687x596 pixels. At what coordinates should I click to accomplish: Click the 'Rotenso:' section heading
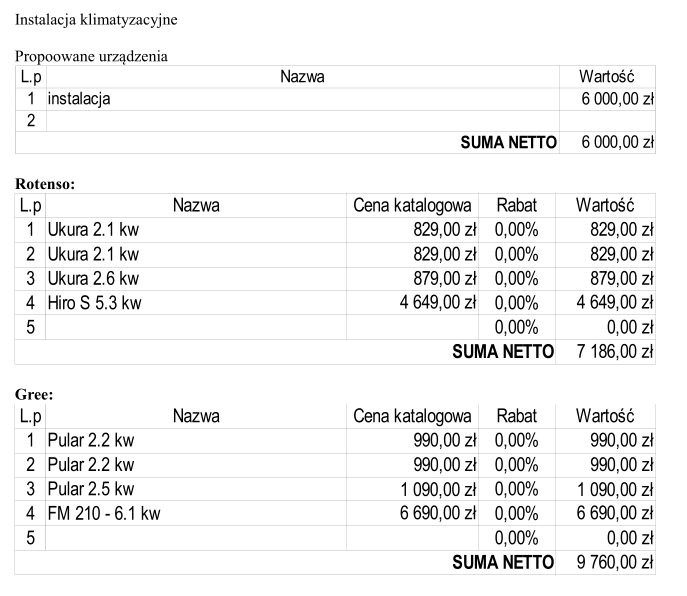[45, 184]
